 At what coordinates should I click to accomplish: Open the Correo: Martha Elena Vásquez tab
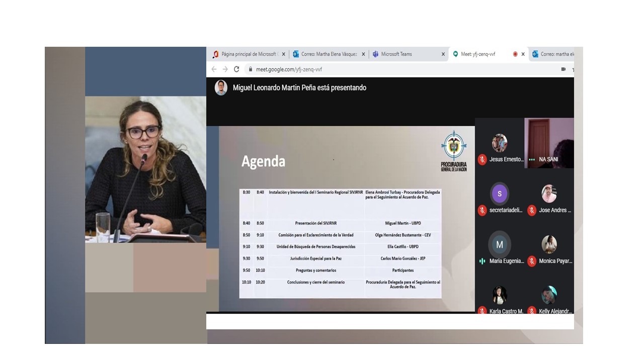point(329,54)
